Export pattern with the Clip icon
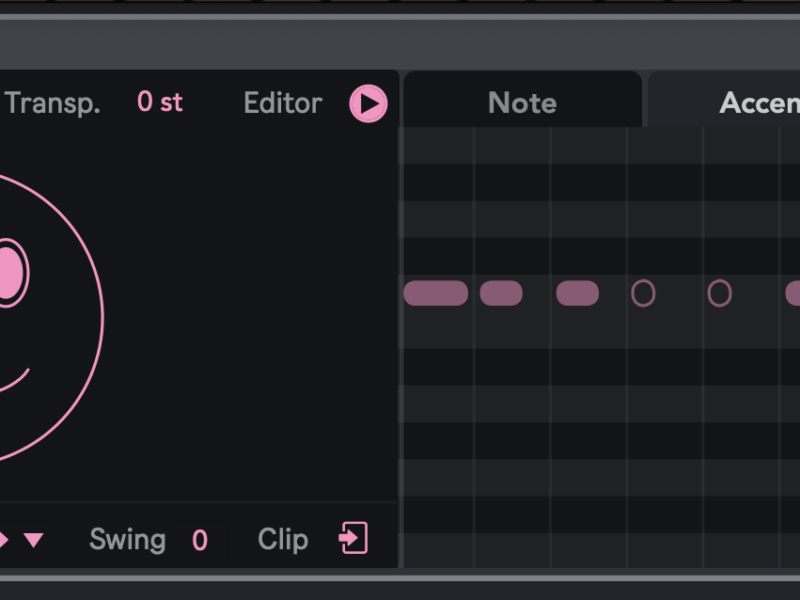 (x=353, y=538)
